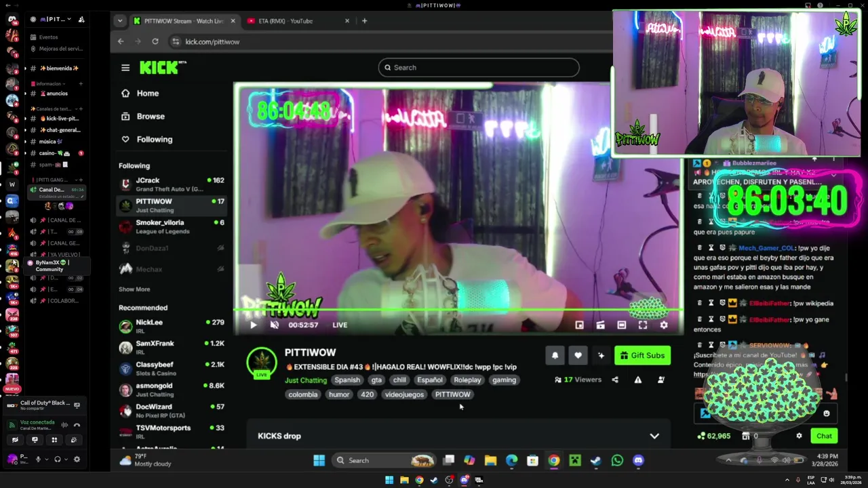This screenshot has width=868, height=488.
Task: Click the browser forward arrow
Action: pyautogui.click(x=138, y=41)
